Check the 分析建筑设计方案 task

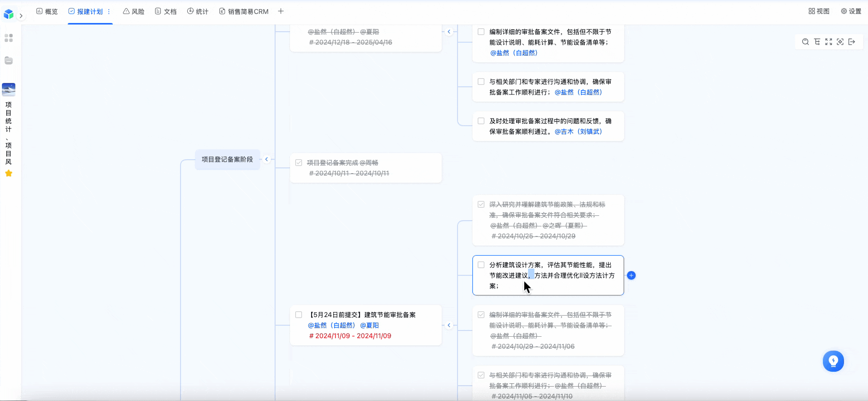pos(481,265)
